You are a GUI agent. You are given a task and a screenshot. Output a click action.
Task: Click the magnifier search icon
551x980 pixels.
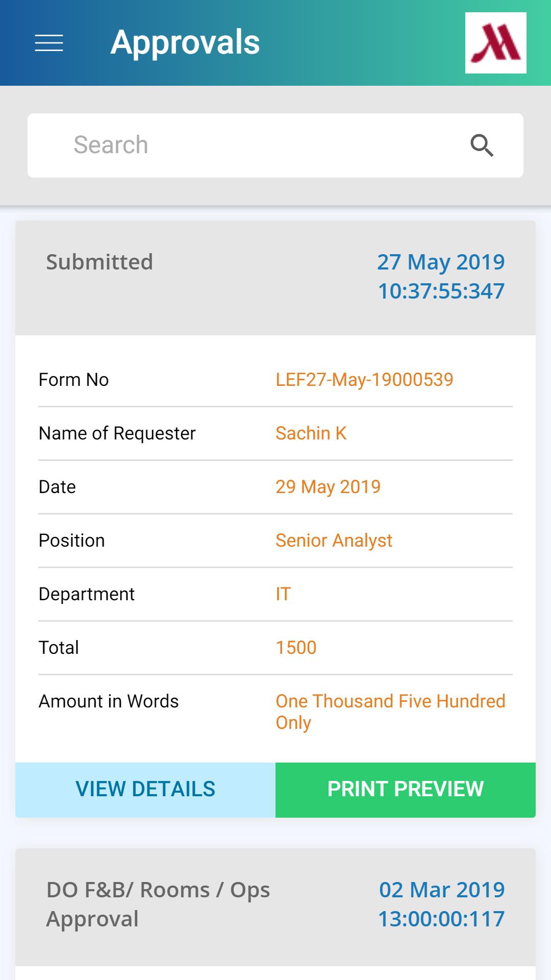482,145
